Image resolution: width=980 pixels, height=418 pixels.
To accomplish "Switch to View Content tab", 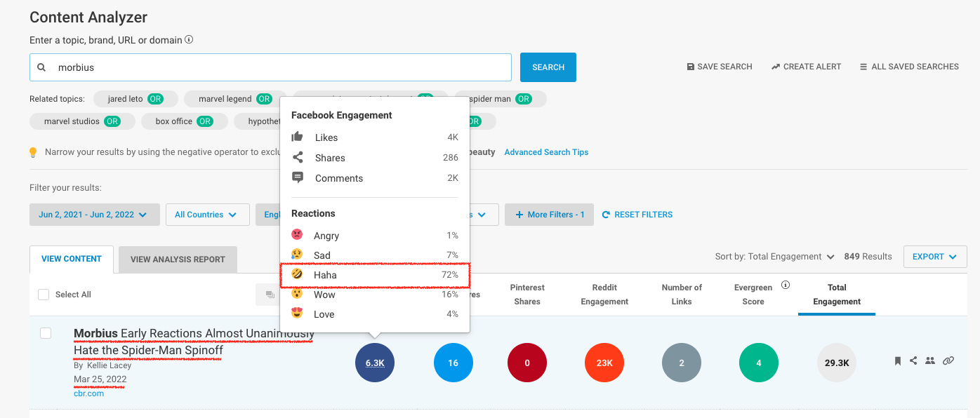I will 72,259.
